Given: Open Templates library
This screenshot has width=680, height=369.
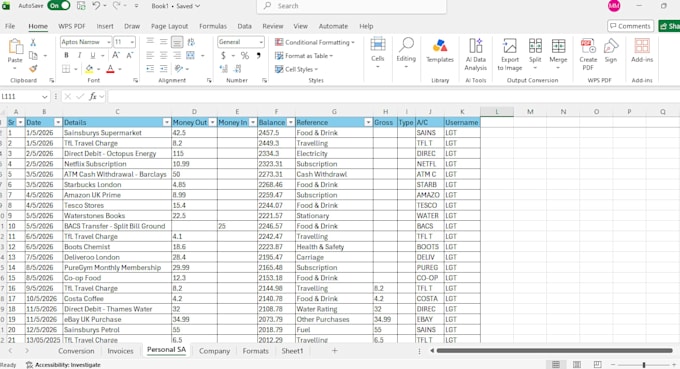Looking at the screenshot, I should (440, 50).
